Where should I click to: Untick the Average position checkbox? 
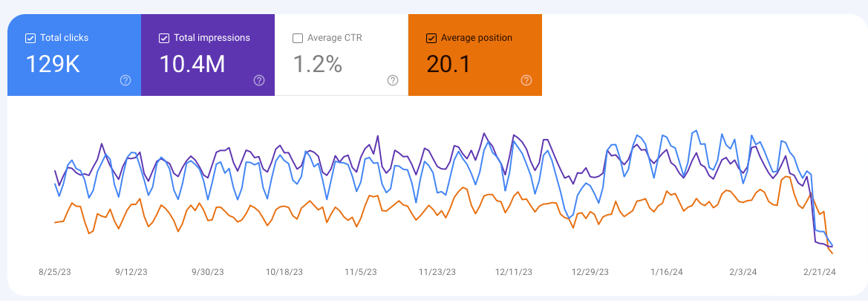coord(431,38)
